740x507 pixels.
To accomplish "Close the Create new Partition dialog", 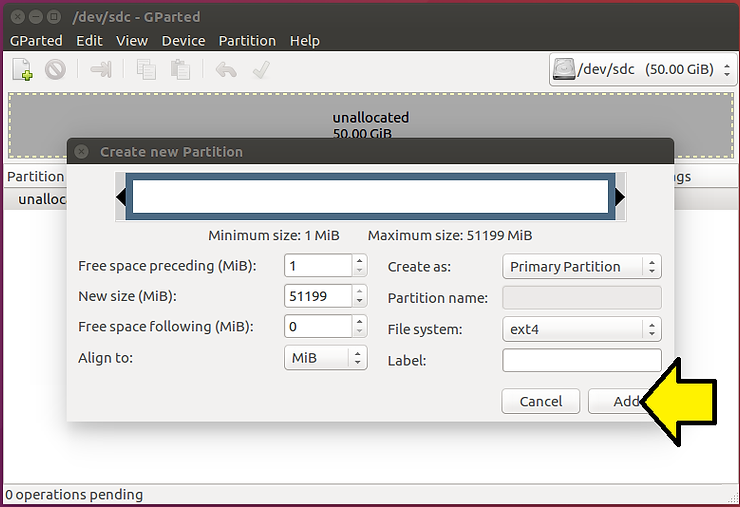I will pos(82,152).
